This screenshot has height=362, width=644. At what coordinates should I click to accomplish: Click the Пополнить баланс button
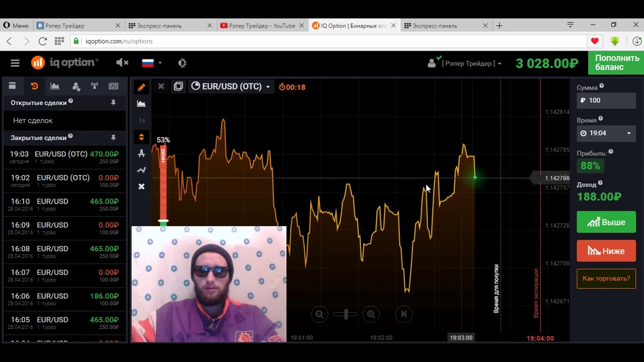(616, 63)
